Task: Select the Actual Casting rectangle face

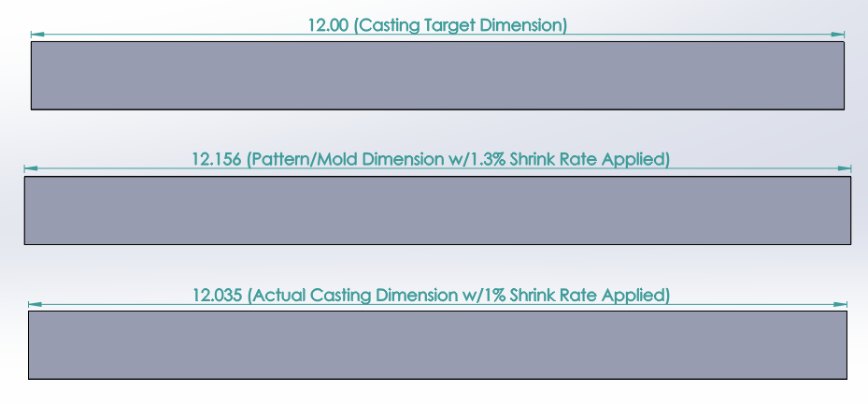Action: 437,345
